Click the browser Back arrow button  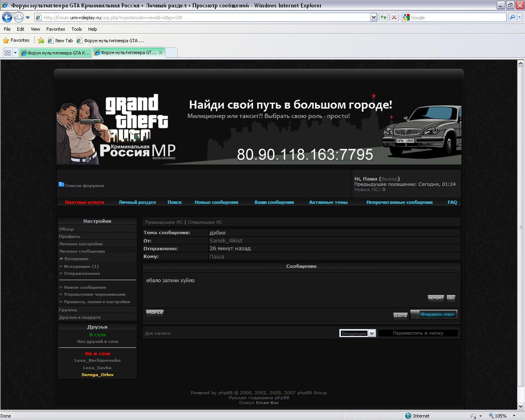pyautogui.click(x=7, y=17)
